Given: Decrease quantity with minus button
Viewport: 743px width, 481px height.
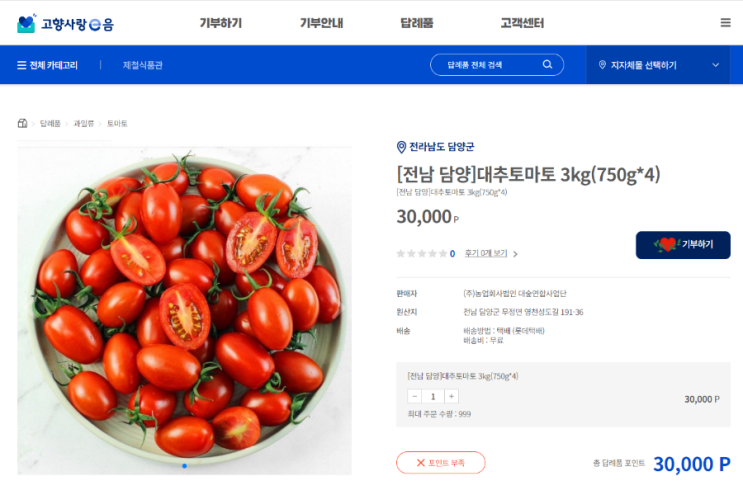Looking at the screenshot, I should 415,396.
